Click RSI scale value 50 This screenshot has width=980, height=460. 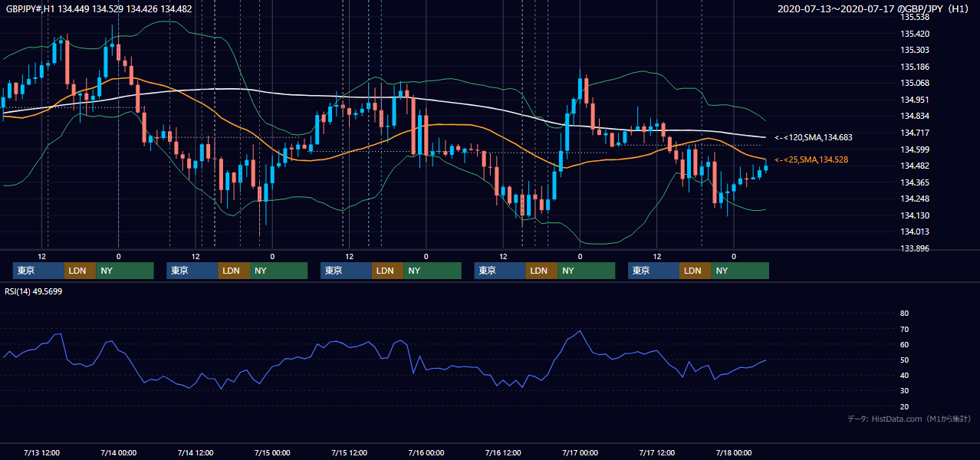[x=904, y=360]
